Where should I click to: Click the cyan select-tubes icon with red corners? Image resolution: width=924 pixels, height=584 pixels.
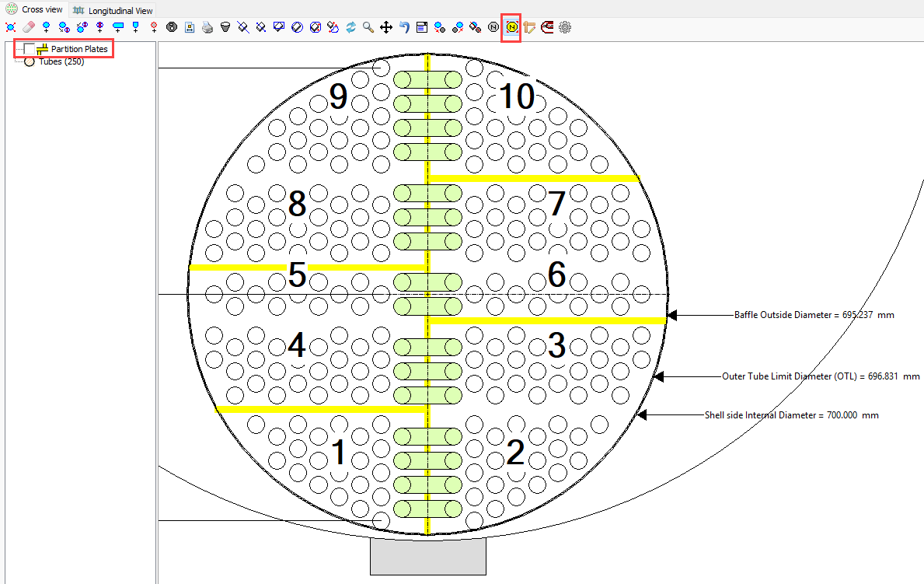11,27
